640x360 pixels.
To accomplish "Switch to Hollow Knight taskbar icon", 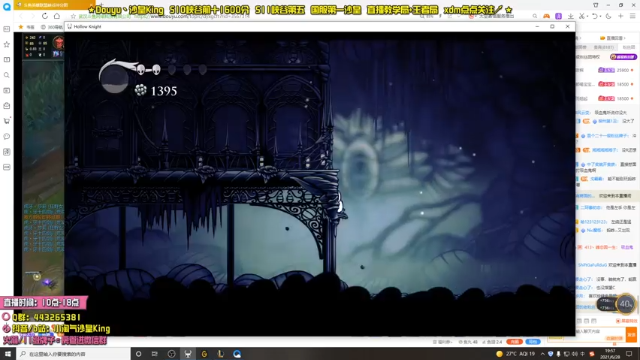I will pos(188,354).
